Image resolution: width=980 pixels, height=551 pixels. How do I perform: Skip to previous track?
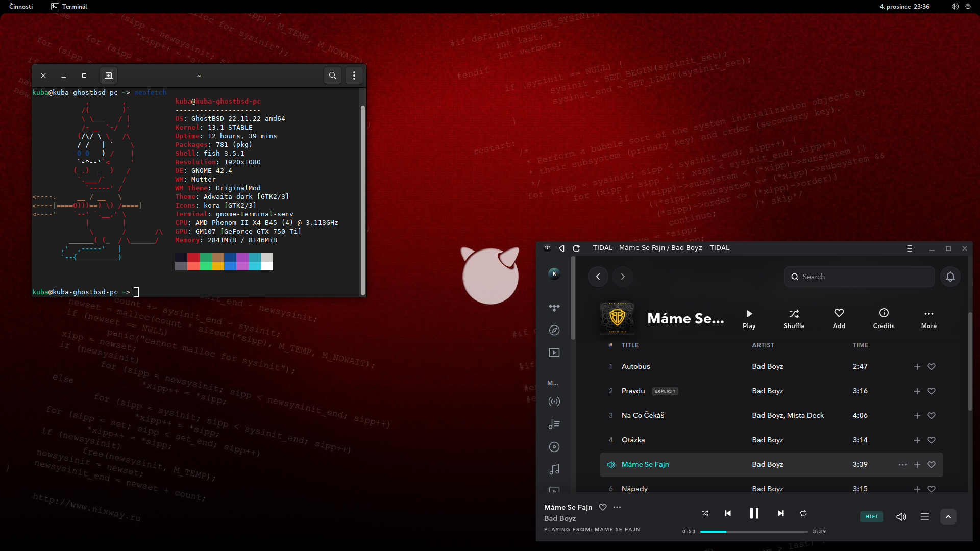click(728, 513)
